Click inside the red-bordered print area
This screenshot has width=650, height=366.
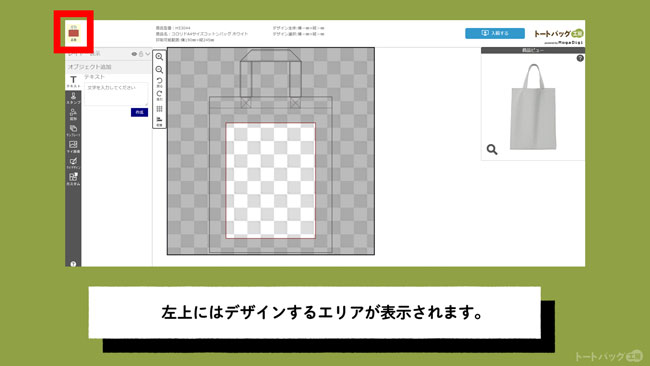[270, 180]
